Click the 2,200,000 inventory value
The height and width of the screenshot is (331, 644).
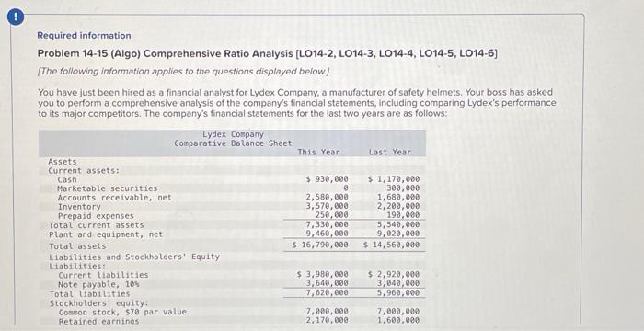coord(398,206)
